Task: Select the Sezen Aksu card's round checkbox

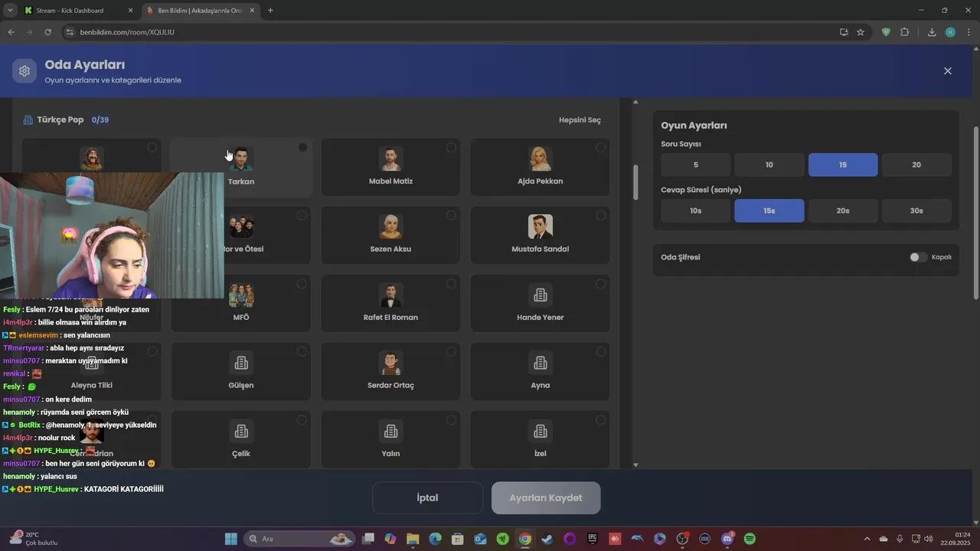Action: pos(451,216)
